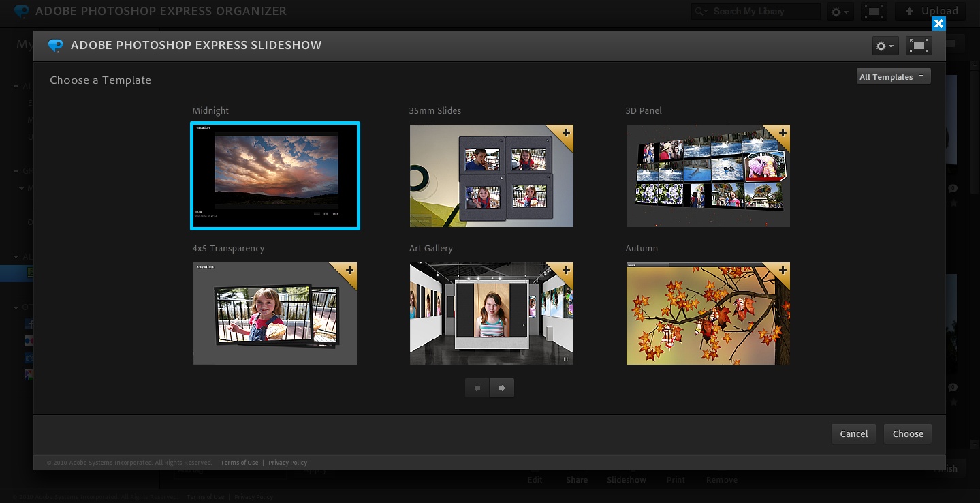
Task: Click Slideshow in the Organizer bottom bar
Action: coord(627,480)
